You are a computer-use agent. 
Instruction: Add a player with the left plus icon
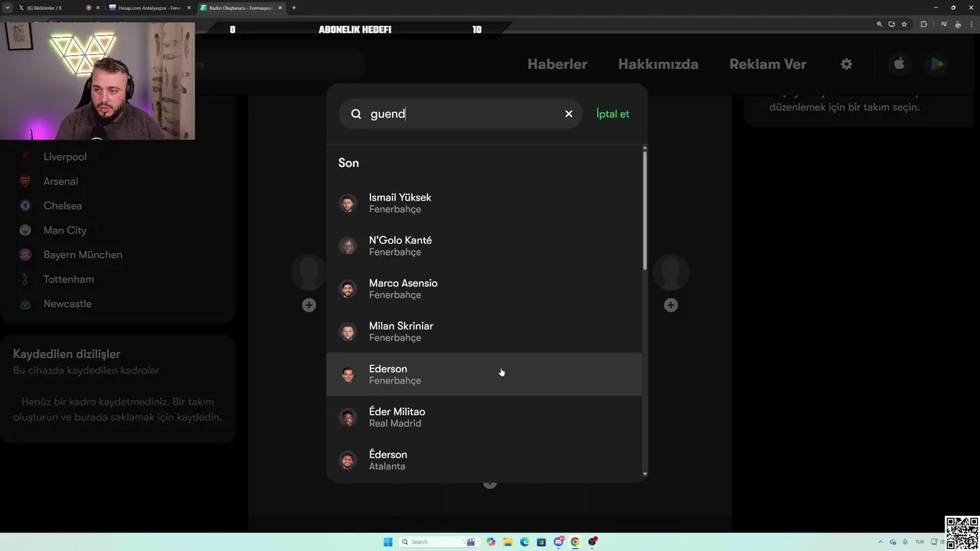pos(309,305)
